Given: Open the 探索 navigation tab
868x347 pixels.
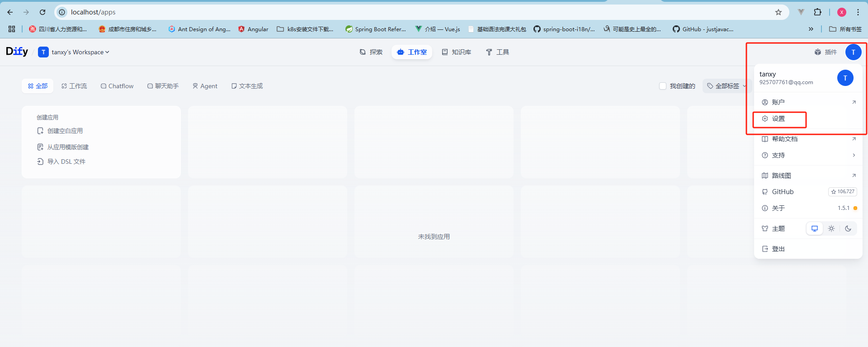Looking at the screenshot, I should (371, 52).
